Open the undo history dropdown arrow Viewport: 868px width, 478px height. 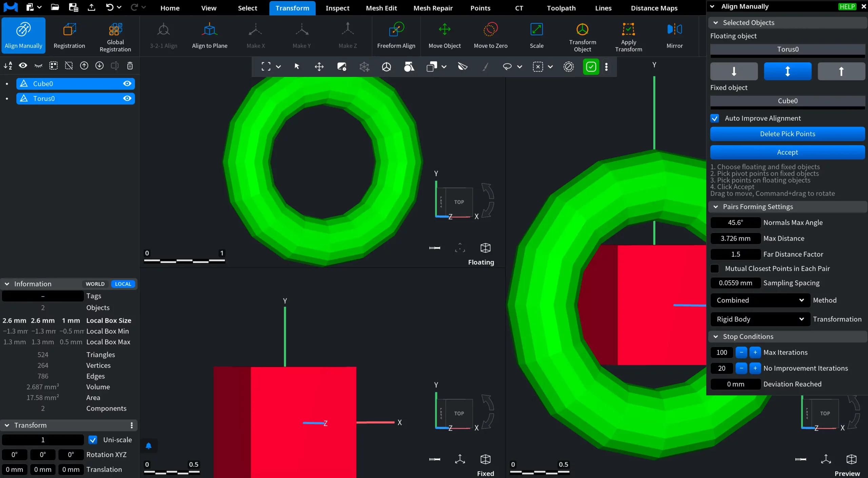[119, 7]
